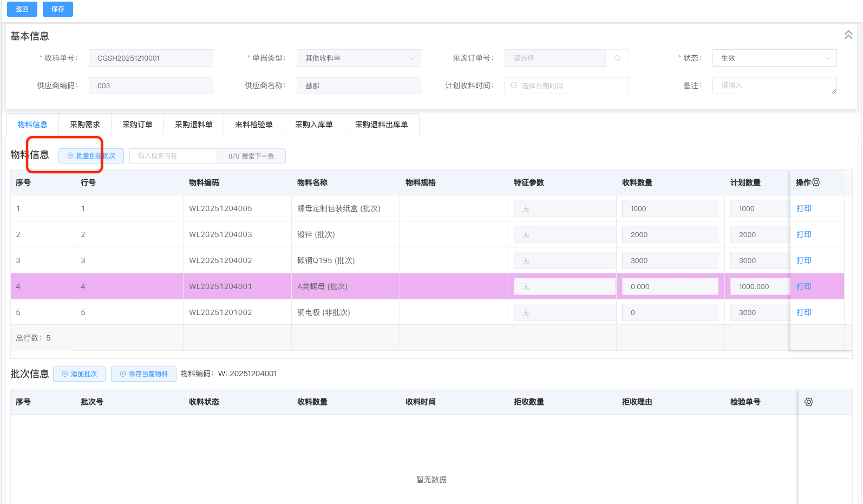Click 打印 link for 铜电极 row
This screenshot has width=863, height=504.
point(803,312)
